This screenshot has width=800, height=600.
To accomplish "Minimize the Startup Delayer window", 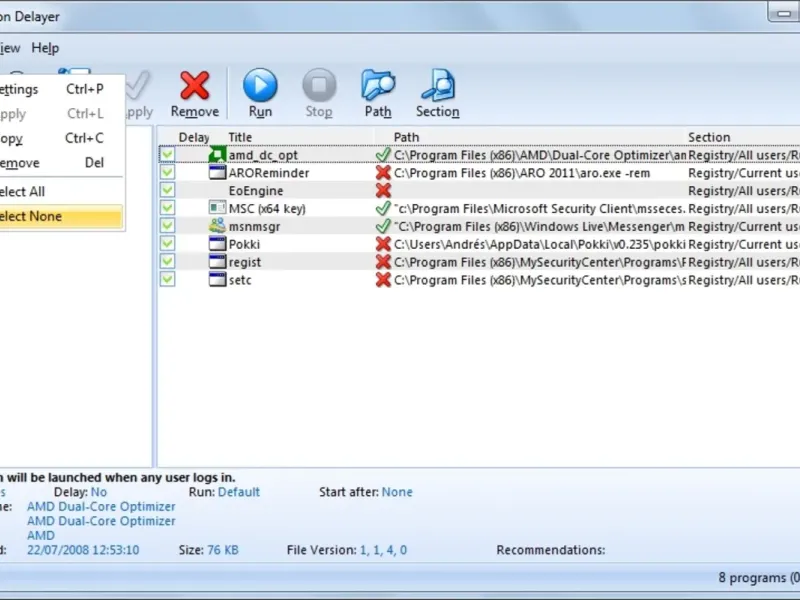I will pyautogui.click(x=784, y=12).
